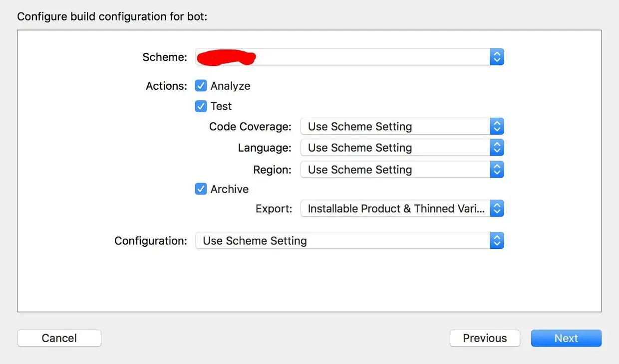Click the Language field's up-down arrow icon
Image resolution: width=619 pixels, height=364 pixels.
[497, 148]
